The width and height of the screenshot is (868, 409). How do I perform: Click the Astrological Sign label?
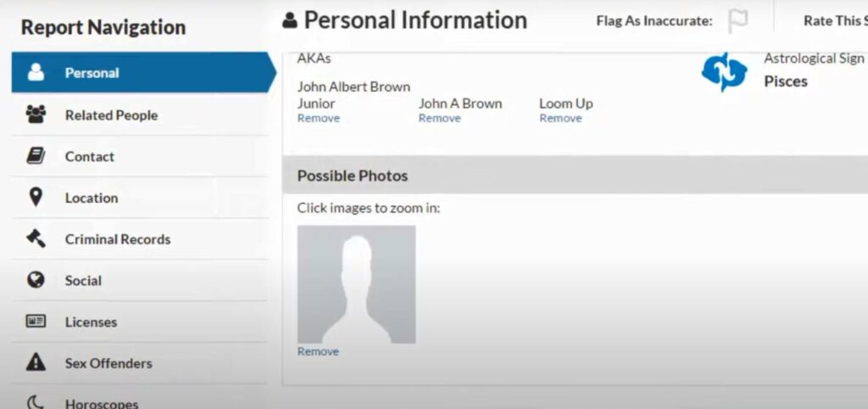[814, 59]
